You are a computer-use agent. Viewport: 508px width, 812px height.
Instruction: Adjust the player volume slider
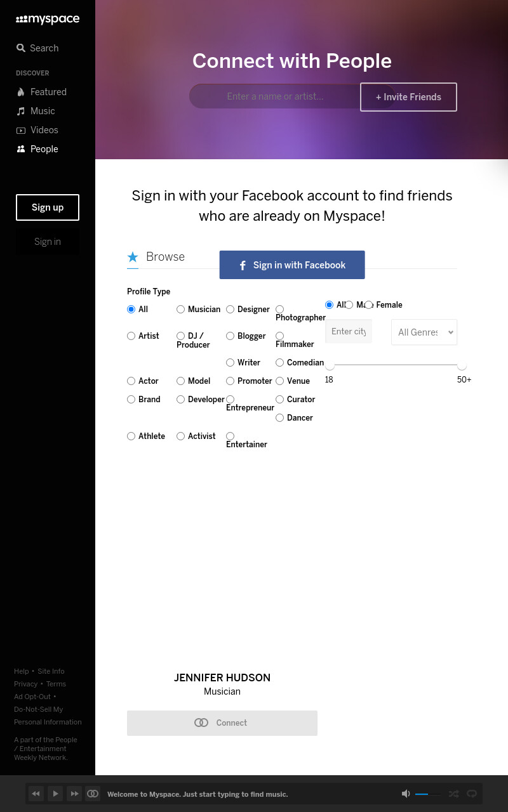click(x=428, y=794)
